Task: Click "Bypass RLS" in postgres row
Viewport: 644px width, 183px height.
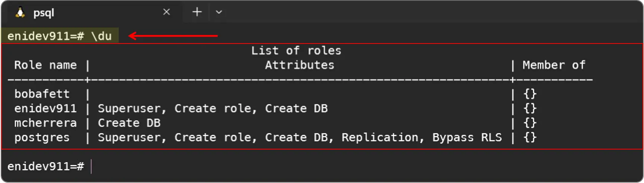Action: pyautogui.click(x=467, y=138)
